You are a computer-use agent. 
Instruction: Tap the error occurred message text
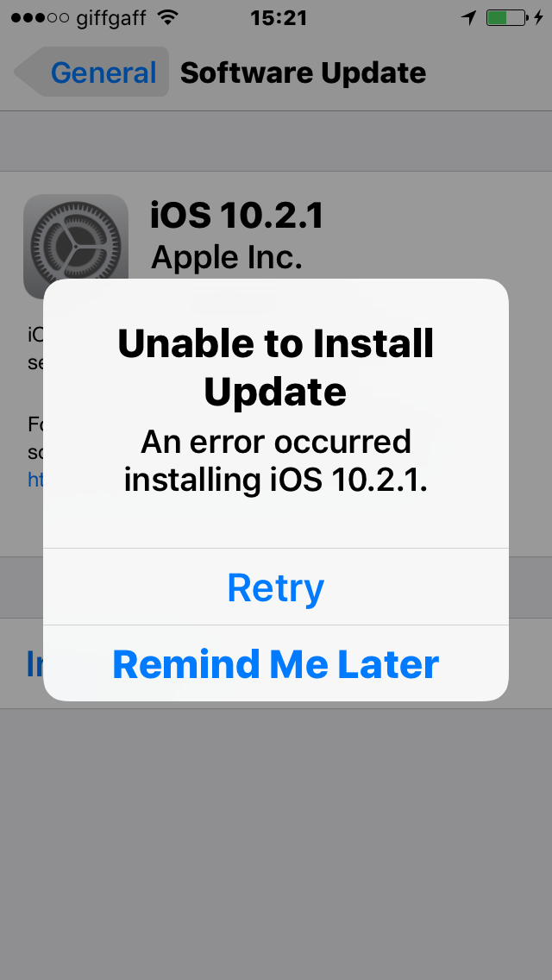coord(276,462)
